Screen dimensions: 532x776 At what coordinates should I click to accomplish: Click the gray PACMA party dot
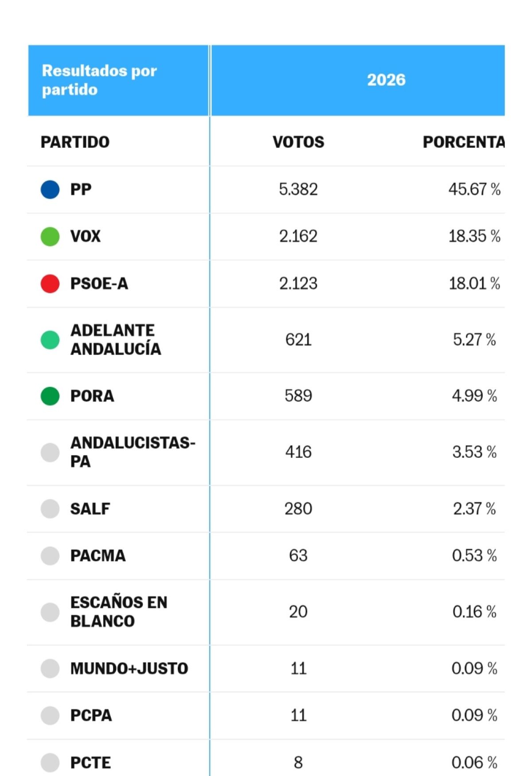coord(50,555)
